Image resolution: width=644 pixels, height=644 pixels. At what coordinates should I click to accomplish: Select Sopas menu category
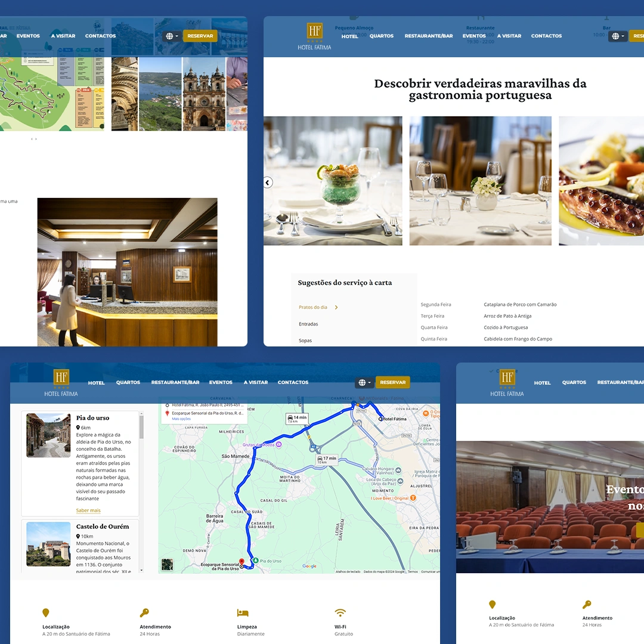pyautogui.click(x=305, y=340)
